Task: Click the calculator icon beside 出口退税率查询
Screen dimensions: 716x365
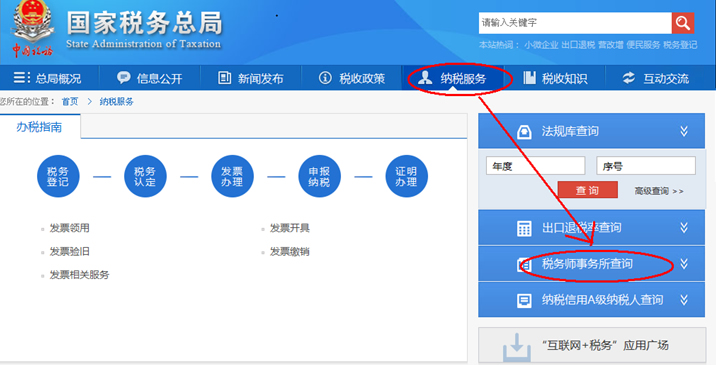Action: point(524,228)
